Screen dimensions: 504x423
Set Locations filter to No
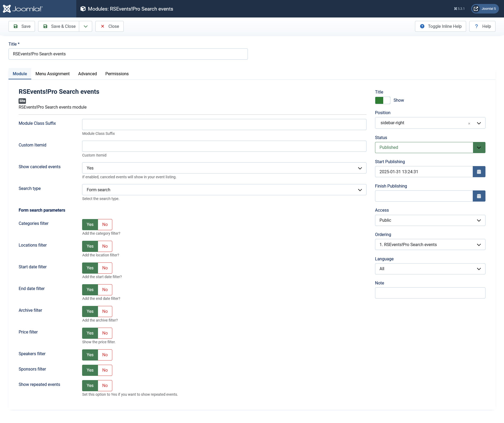click(105, 246)
